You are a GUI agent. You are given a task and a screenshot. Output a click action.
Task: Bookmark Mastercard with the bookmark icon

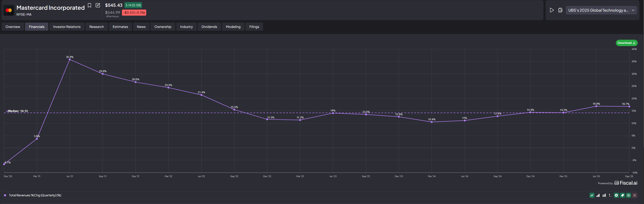pos(90,5)
